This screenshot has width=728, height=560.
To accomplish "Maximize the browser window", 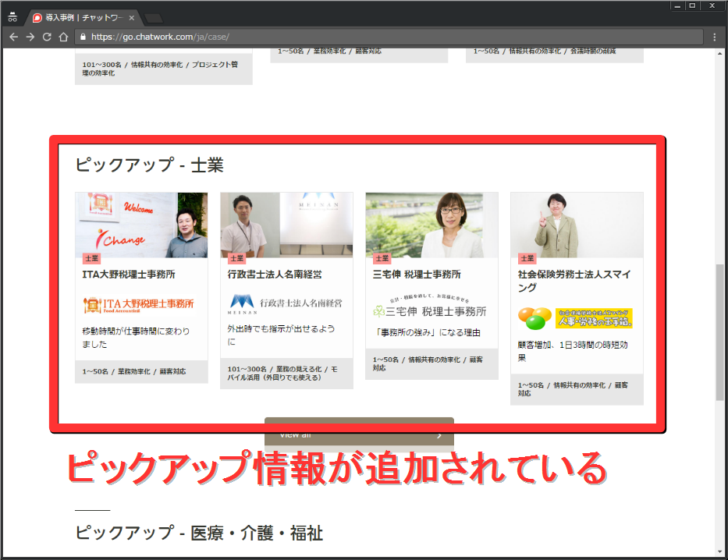I will [692, 6].
